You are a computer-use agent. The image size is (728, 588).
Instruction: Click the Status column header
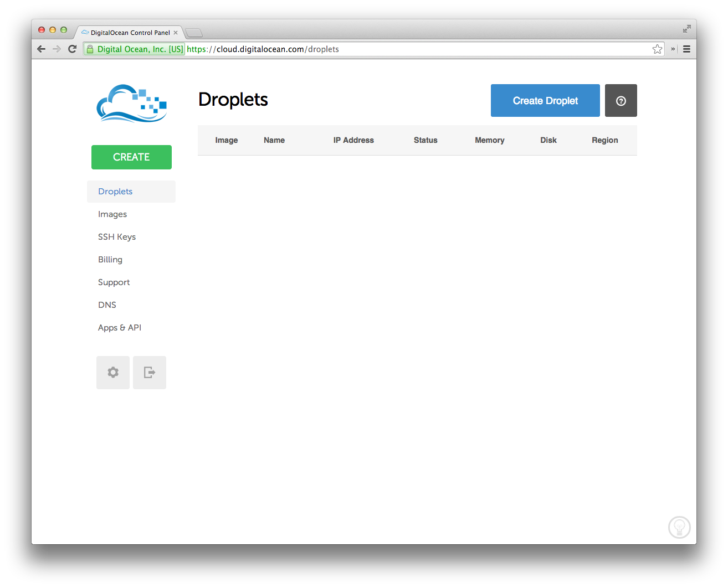[425, 140]
